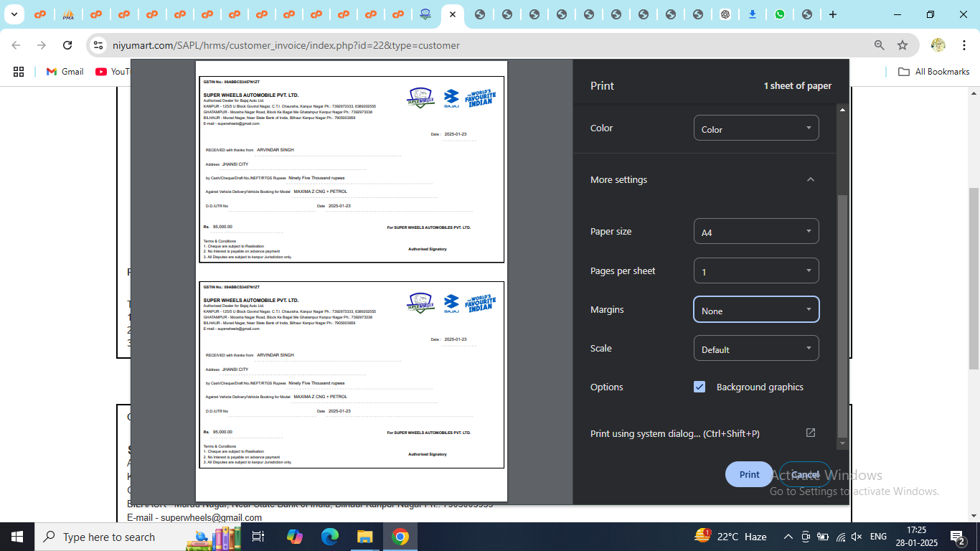Open print using system dialog external-link icon
The height and width of the screenshot is (551, 980).
pyautogui.click(x=810, y=433)
